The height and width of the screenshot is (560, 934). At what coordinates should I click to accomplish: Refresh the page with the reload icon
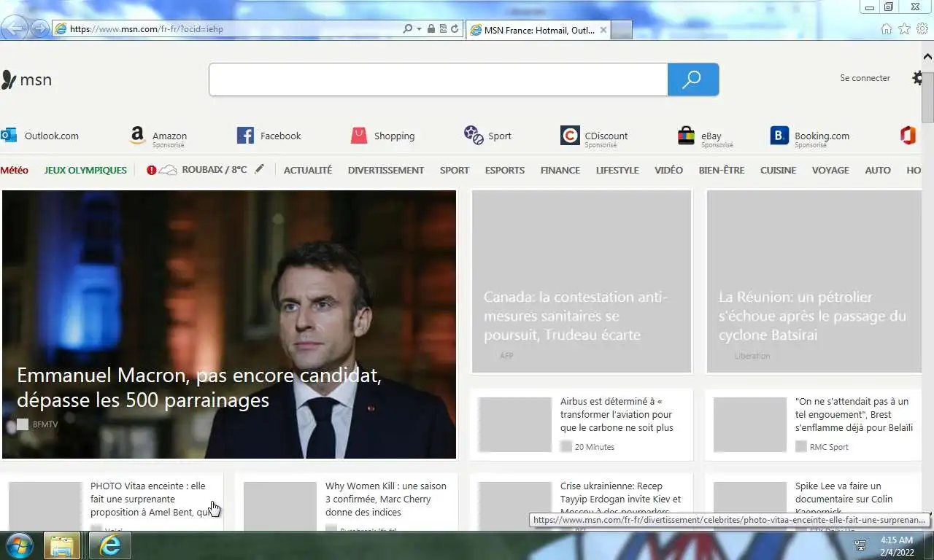pos(455,29)
